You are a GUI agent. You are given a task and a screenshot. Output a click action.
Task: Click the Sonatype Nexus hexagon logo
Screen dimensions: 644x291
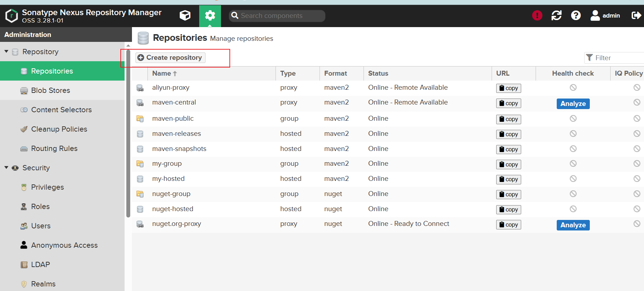pyautogui.click(x=12, y=16)
